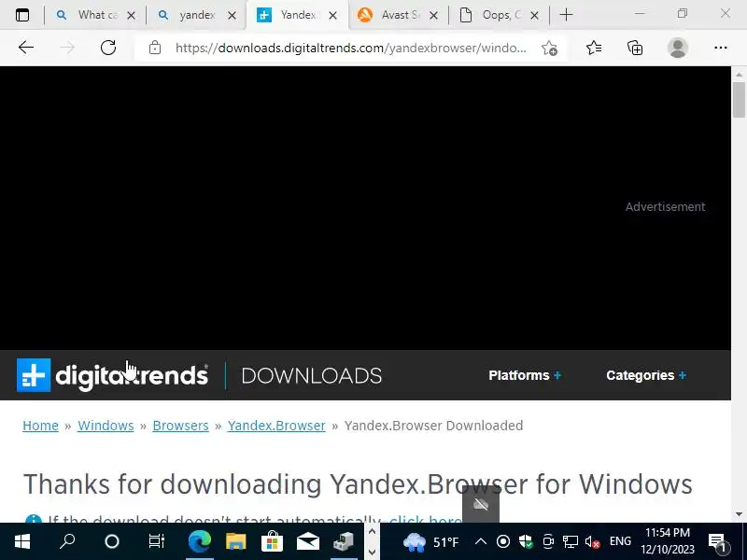The image size is (747, 560).
Task: View site information lock icon
Action: tap(155, 48)
